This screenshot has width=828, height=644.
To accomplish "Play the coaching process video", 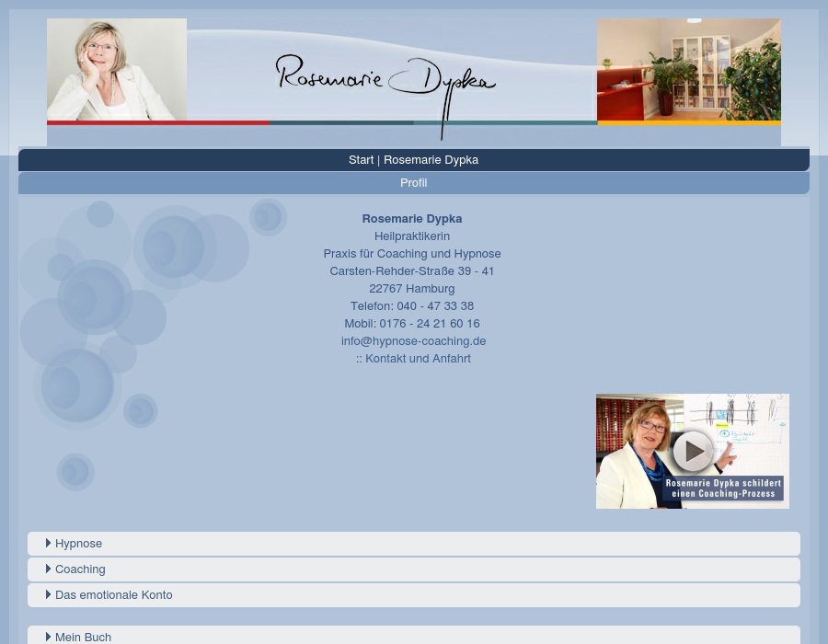I will tap(692, 451).
